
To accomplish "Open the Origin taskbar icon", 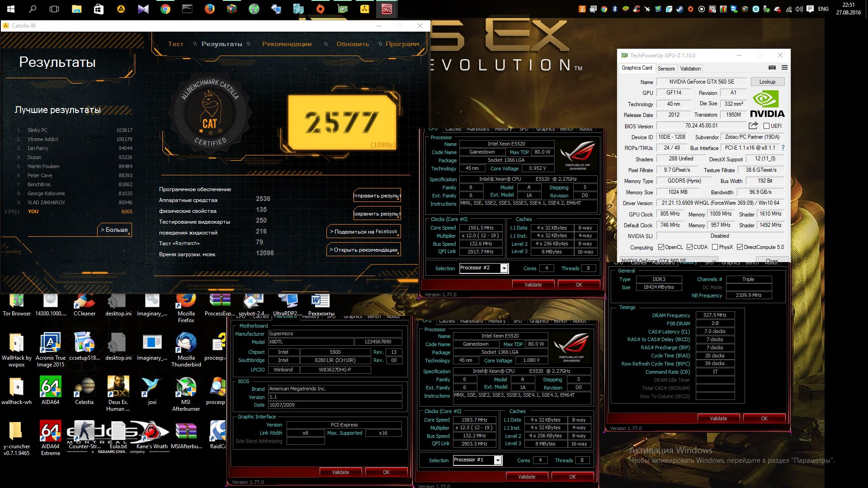I will tap(320, 9).
